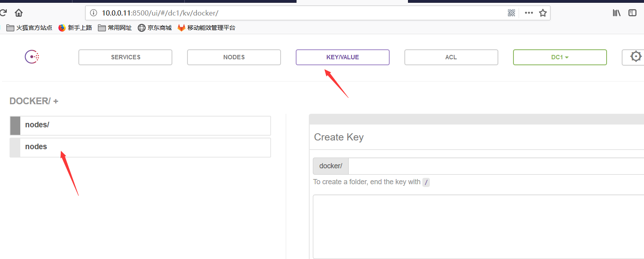Switch to KEY/VALUE tab
The width and height of the screenshot is (644, 259).
tap(343, 57)
